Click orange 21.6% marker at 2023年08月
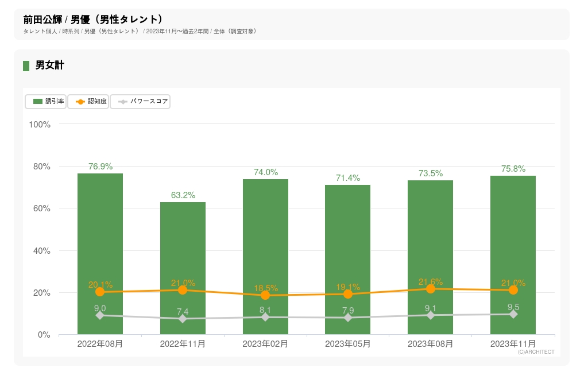 click(431, 289)
